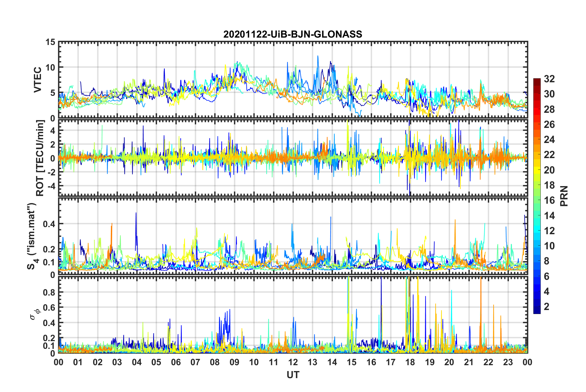
Task: Click colorbar tick label 30
Action: tap(549, 94)
